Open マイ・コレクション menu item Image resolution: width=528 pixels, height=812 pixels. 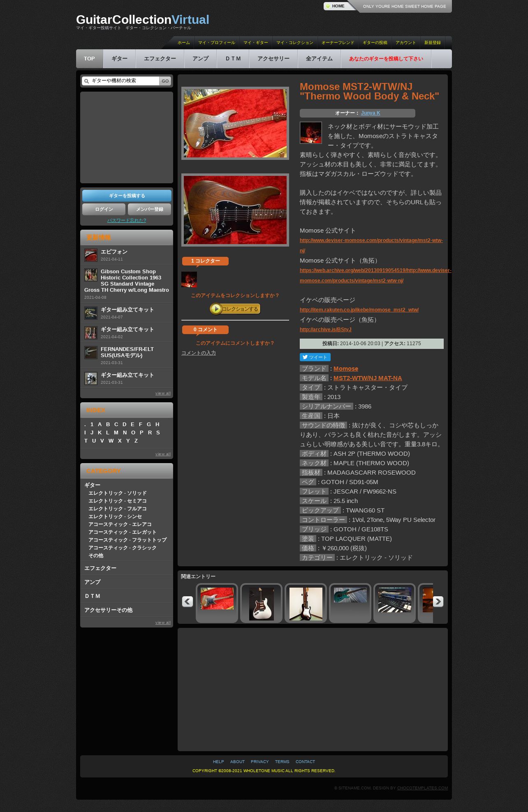(x=295, y=43)
